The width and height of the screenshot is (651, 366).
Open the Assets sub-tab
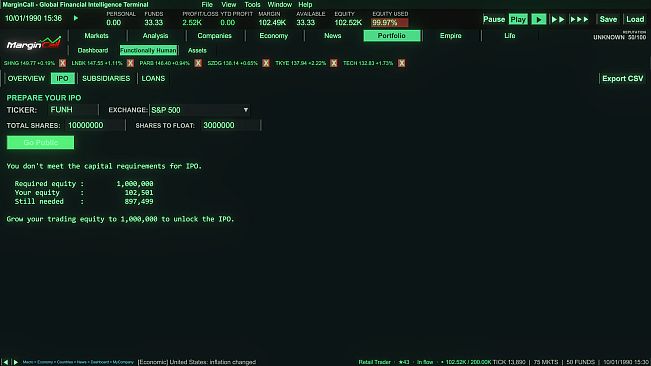[x=197, y=50]
